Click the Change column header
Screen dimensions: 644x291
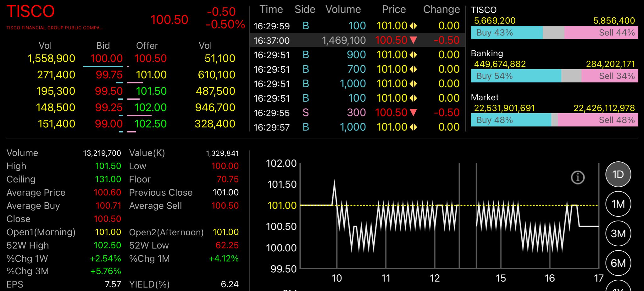[x=441, y=9]
